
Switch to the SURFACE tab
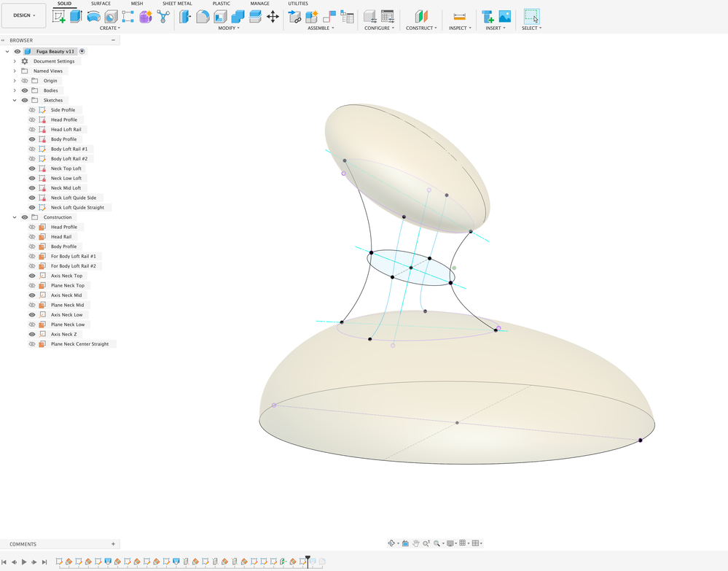click(x=101, y=3)
